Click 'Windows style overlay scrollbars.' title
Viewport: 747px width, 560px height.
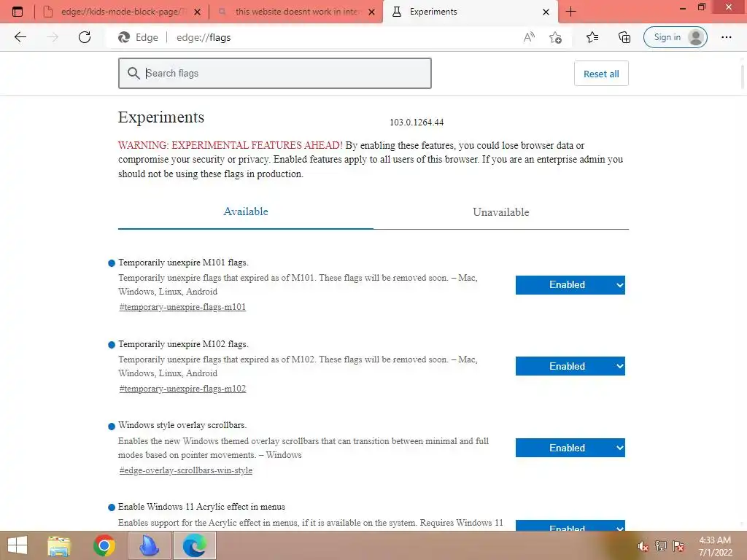(182, 425)
